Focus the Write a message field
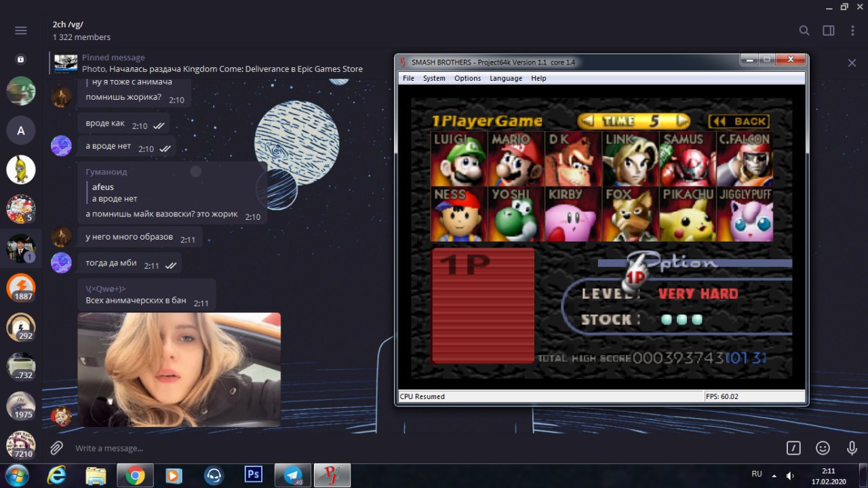868x488 pixels. tap(420, 448)
